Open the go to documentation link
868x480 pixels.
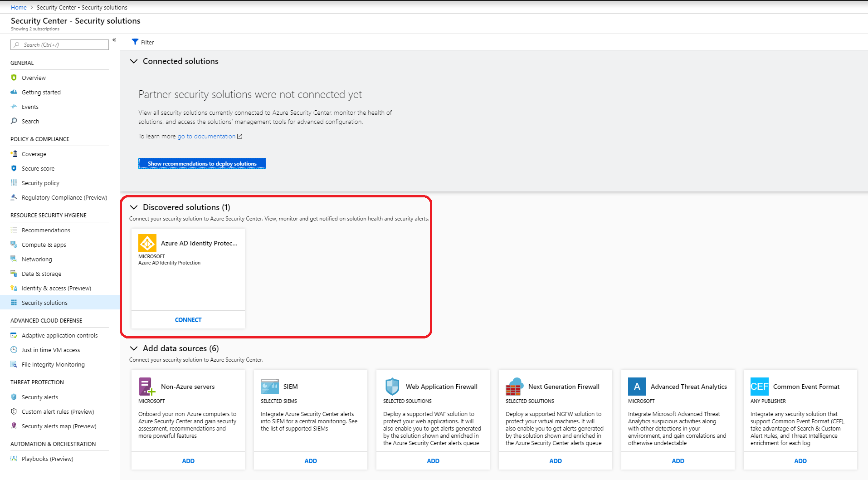pyautogui.click(x=207, y=137)
